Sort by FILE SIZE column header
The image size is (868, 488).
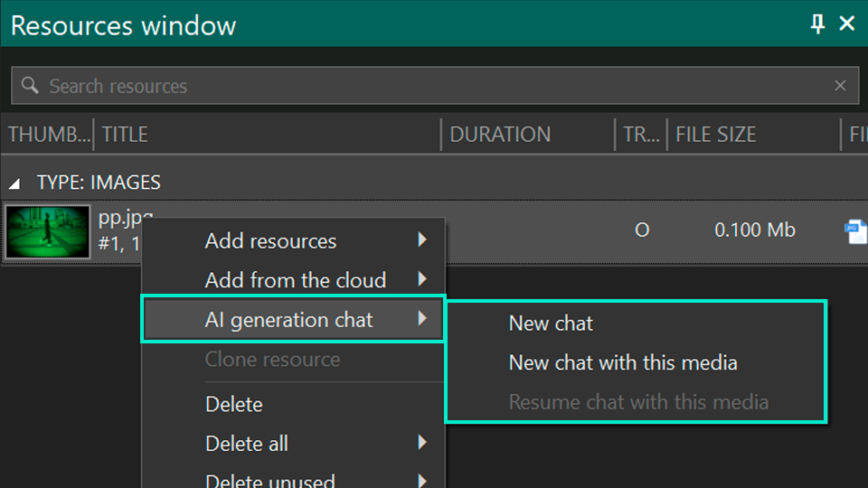[754, 135]
